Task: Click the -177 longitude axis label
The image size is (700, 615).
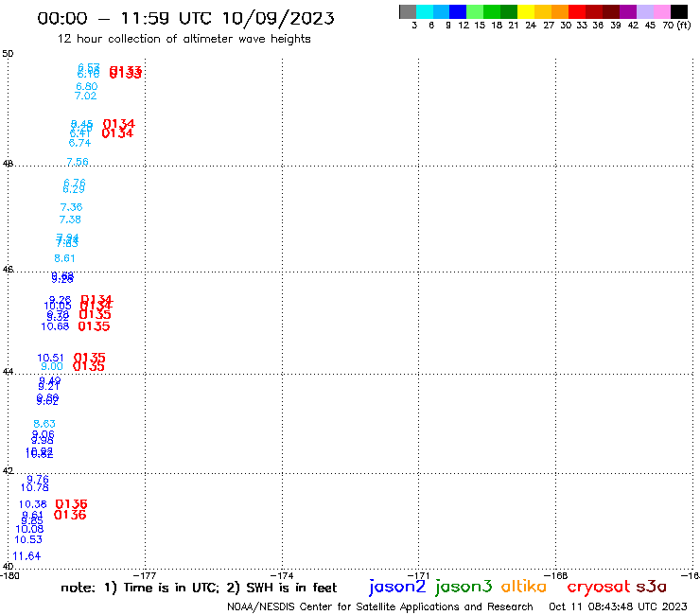Action: pos(145,575)
